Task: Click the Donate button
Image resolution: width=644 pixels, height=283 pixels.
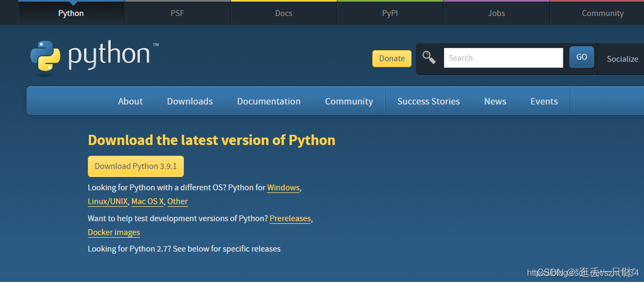Action: [x=392, y=58]
